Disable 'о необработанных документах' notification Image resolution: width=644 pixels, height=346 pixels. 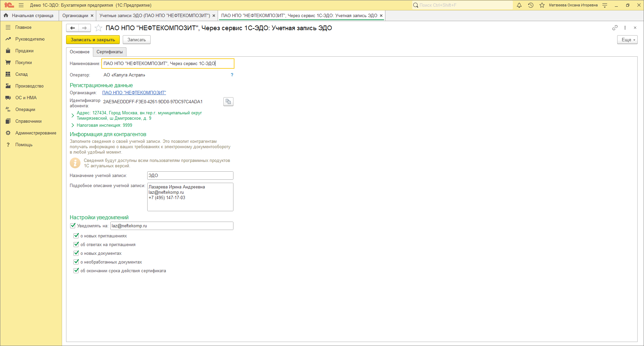coord(76,262)
